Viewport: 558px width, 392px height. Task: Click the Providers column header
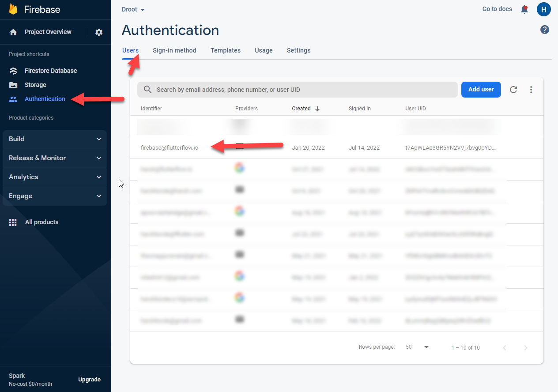(x=246, y=109)
